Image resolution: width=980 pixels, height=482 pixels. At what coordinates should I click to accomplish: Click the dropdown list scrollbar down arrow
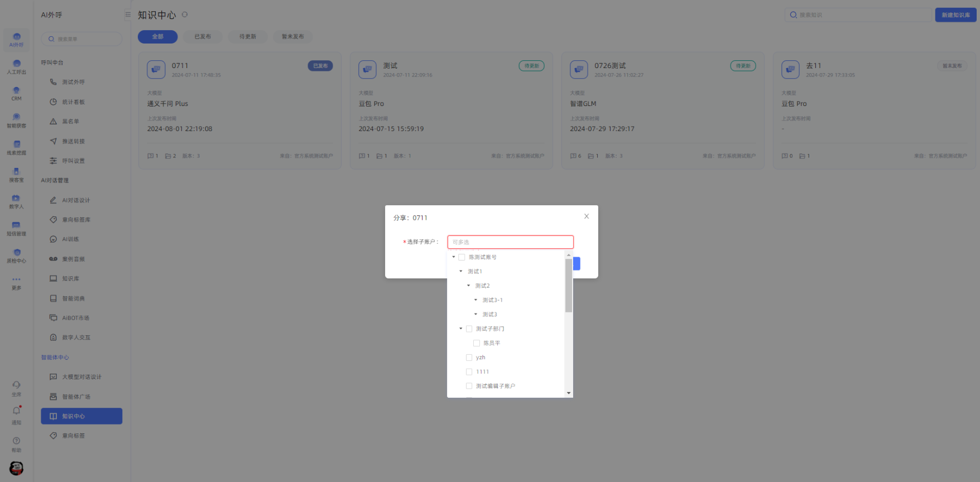click(569, 393)
